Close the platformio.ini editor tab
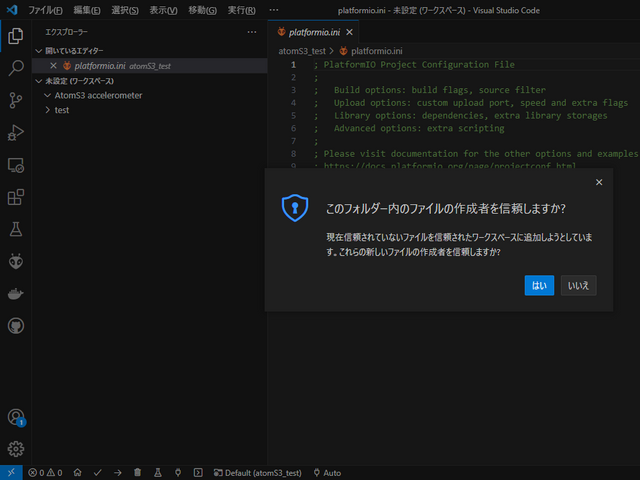This screenshot has width=640, height=480. pos(349,32)
